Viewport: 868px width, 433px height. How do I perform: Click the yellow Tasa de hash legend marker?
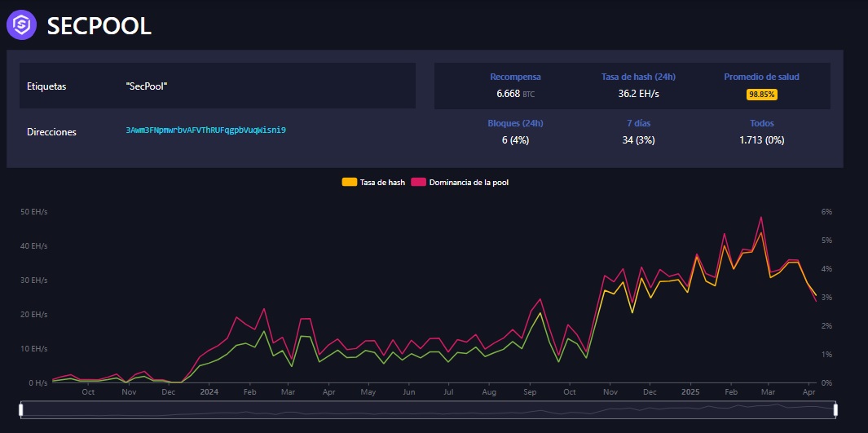tap(349, 182)
